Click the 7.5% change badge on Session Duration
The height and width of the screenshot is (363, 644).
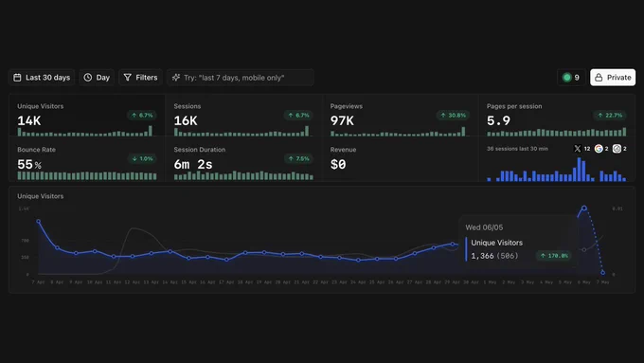(298, 158)
